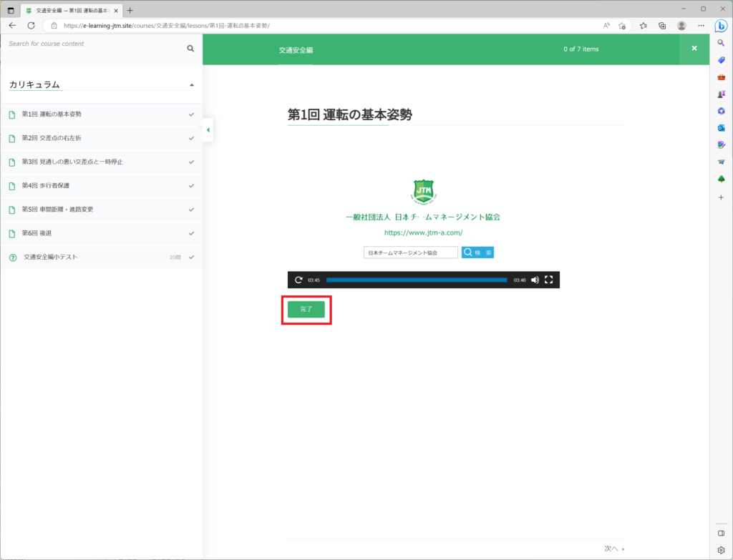Open the Collections icon in browser toolbar

coord(662,25)
